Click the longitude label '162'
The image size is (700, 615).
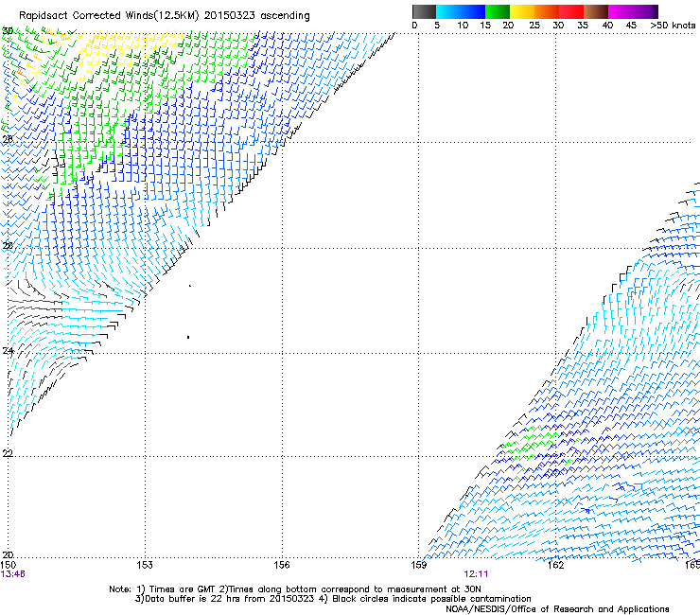[556, 565]
